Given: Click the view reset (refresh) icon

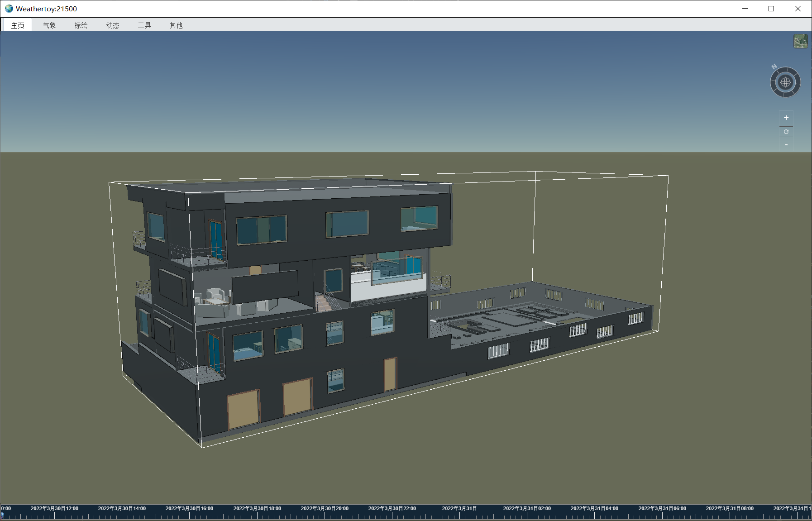Looking at the screenshot, I should tap(786, 131).
